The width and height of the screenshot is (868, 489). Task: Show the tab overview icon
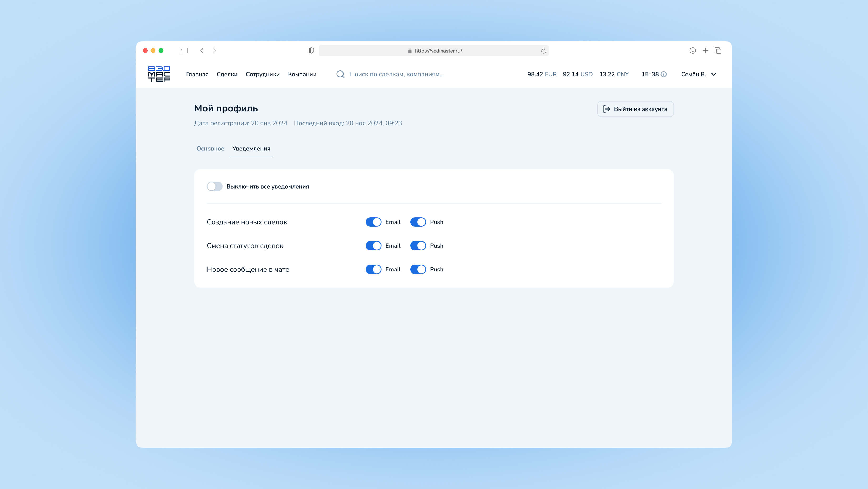[718, 51]
